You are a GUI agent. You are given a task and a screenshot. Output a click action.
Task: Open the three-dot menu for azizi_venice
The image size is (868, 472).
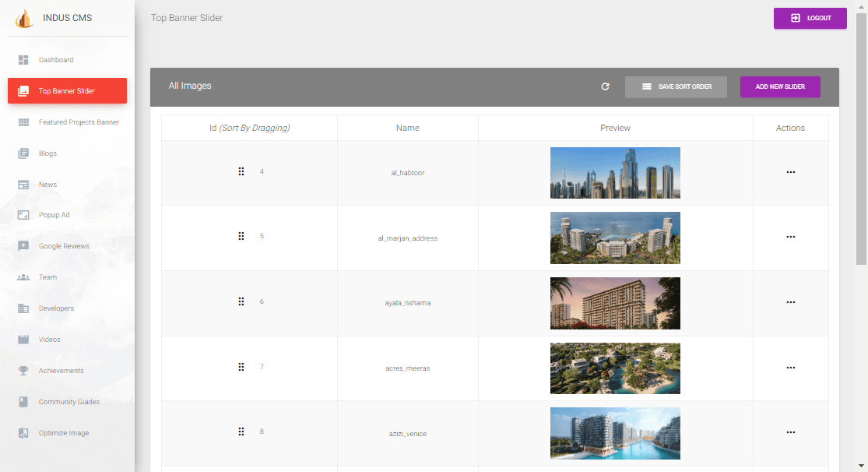[x=790, y=432]
